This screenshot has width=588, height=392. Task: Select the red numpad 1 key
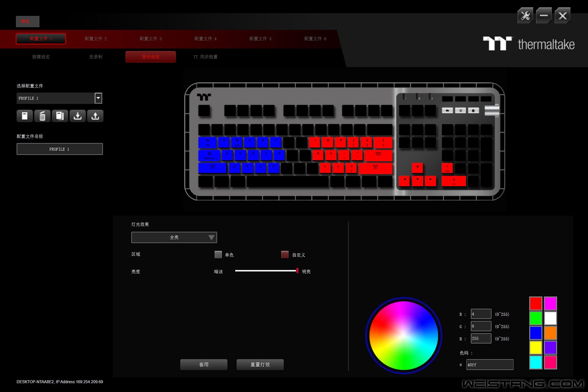pos(447,168)
